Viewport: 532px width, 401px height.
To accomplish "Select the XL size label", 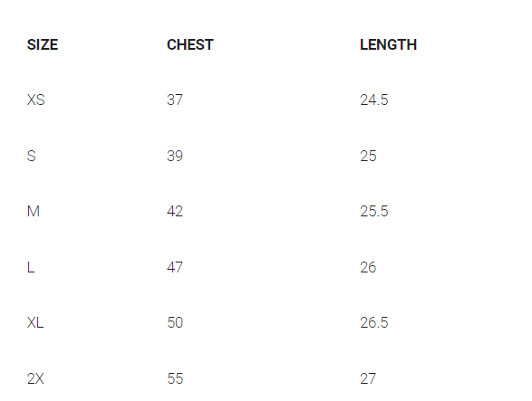I will pos(35,322).
